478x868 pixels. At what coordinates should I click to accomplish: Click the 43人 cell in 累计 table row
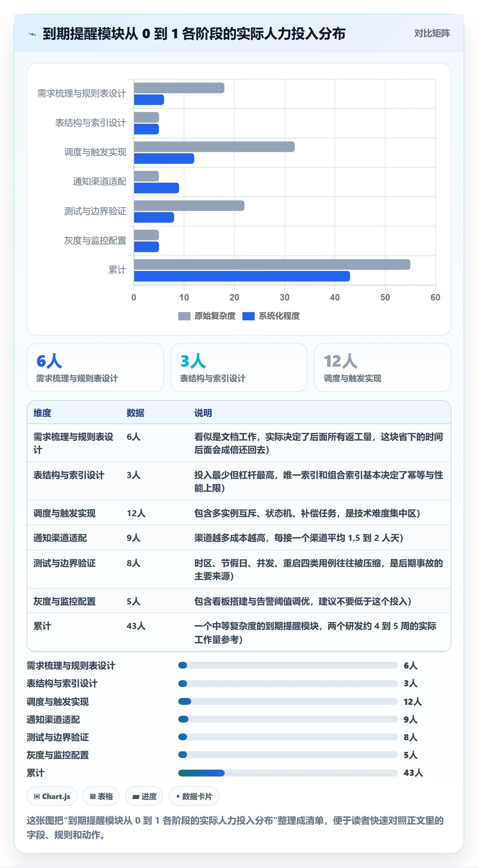click(136, 626)
